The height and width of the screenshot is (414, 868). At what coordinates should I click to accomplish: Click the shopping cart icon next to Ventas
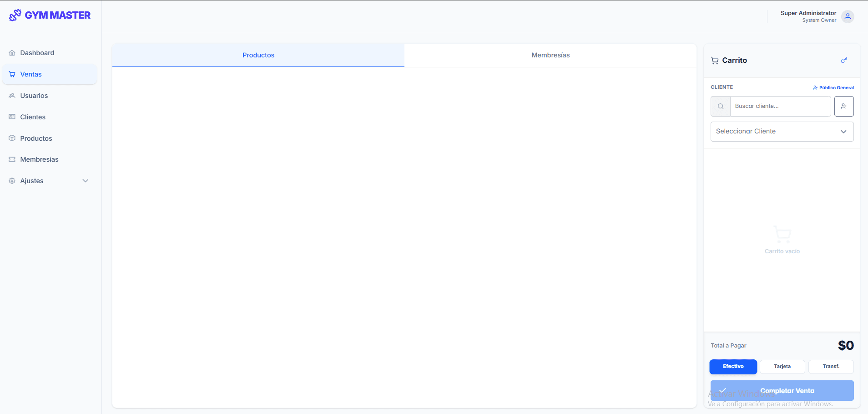[11, 74]
